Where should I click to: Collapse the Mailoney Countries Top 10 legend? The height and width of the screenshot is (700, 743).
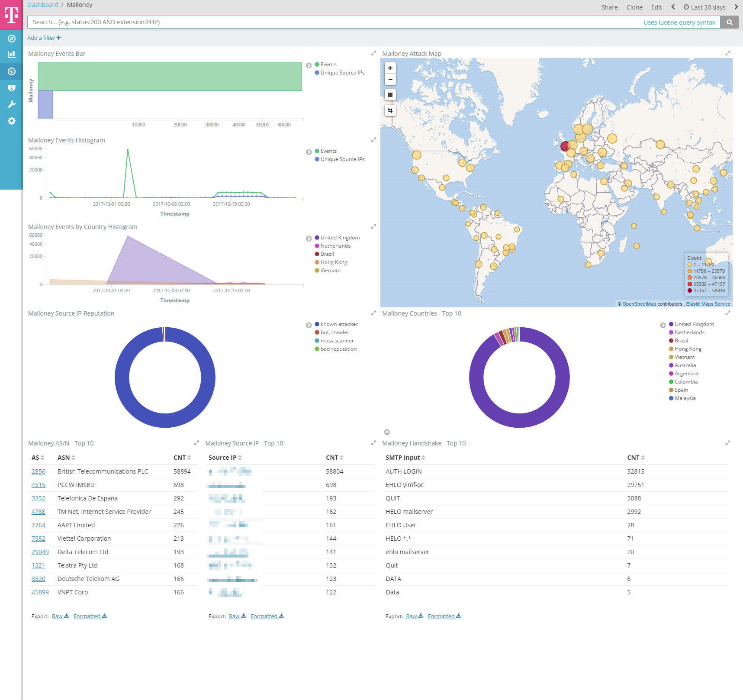pyautogui.click(x=663, y=325)
